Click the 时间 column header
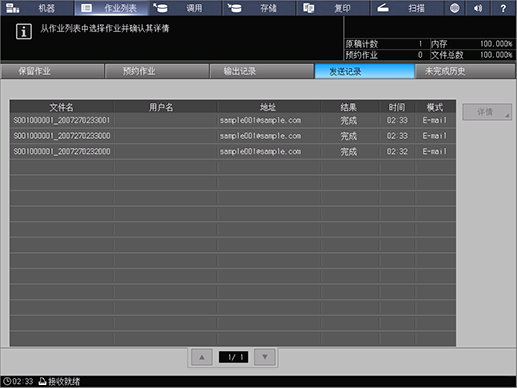The height and width of the screenshot is (388, 517). pos(397,107)
